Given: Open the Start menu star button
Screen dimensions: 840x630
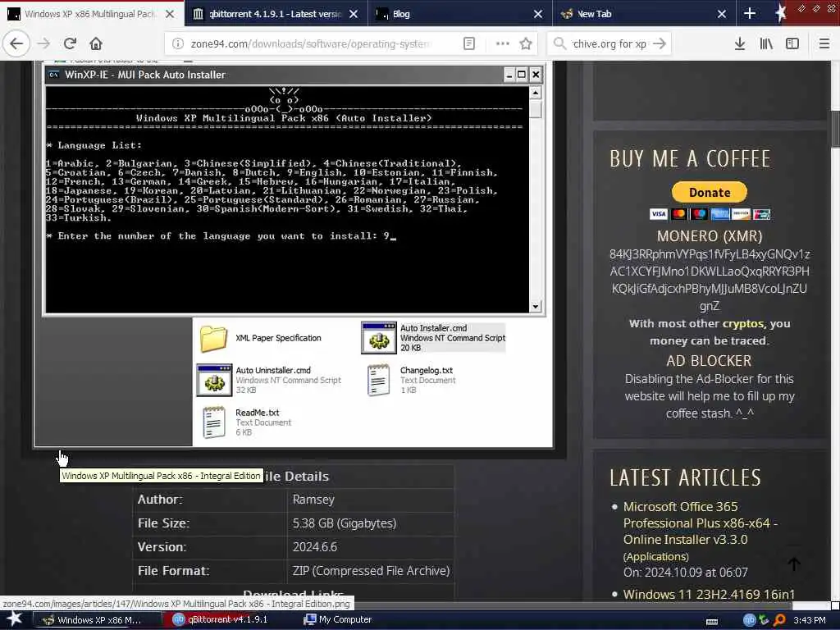Looking at the screenshot, I should 15,619.
